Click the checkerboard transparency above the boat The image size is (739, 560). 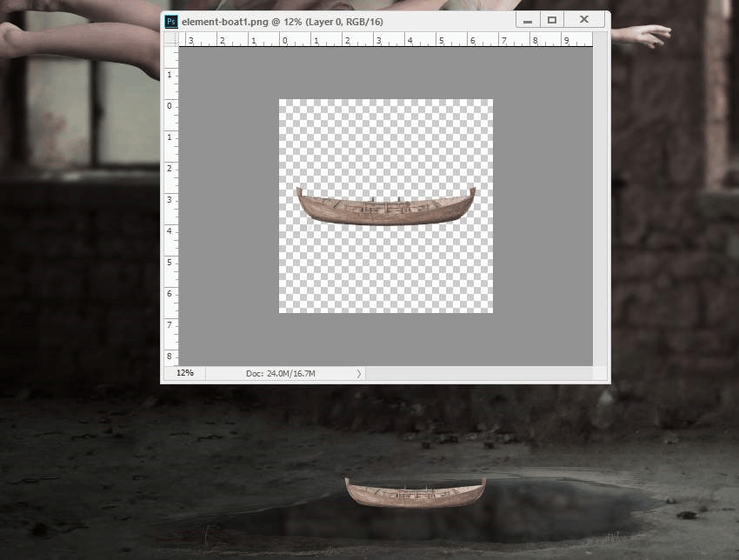point(385,142)
